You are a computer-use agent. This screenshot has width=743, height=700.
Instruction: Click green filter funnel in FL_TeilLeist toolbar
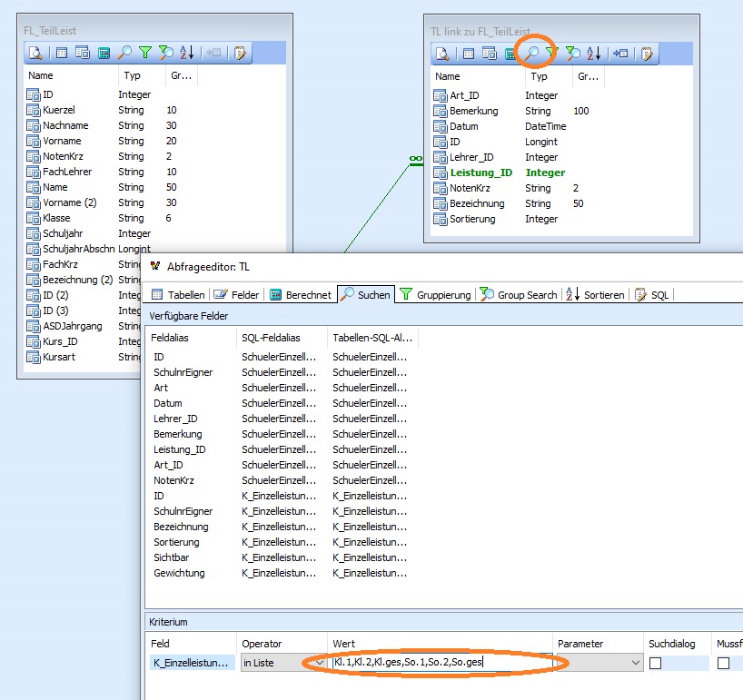145,54
